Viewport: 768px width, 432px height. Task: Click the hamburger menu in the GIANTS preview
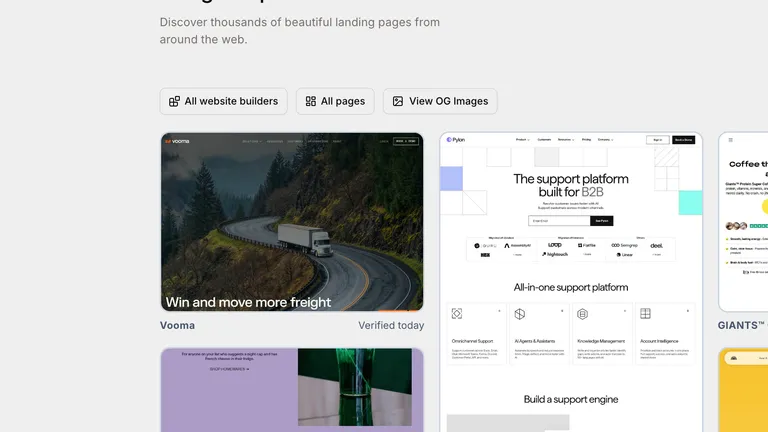(x=730, y=140)
